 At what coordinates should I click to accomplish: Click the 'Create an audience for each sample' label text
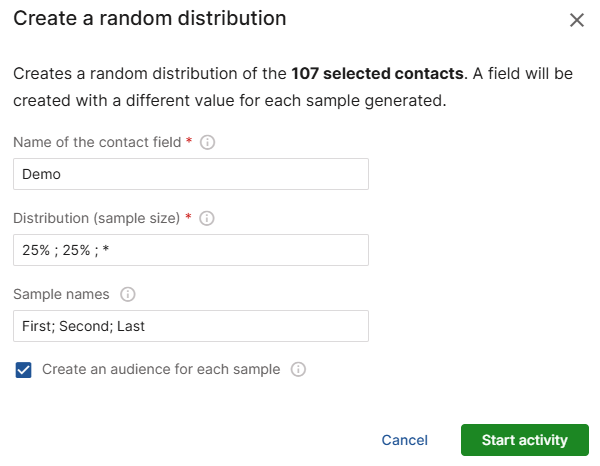click(x=161, y=370)
